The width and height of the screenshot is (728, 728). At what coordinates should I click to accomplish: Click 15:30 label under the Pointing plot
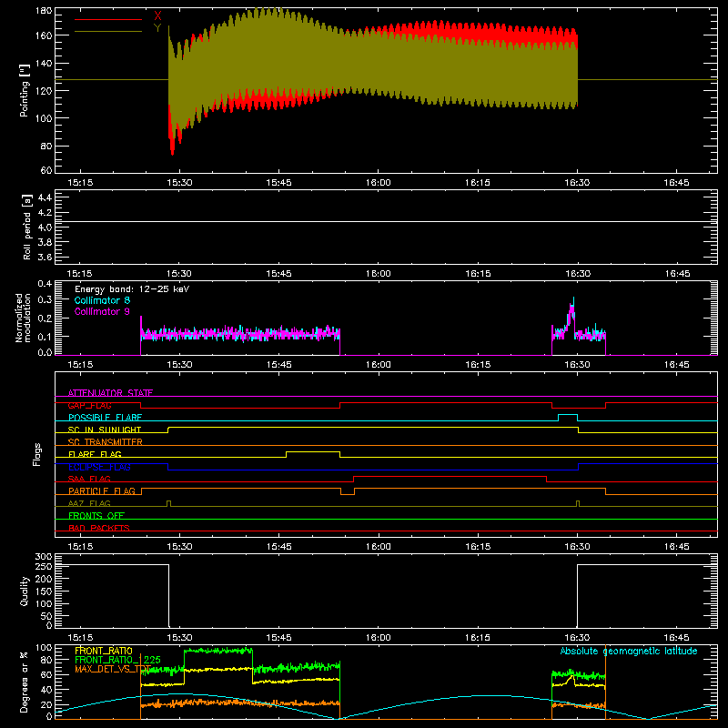(x=179, y=183)
